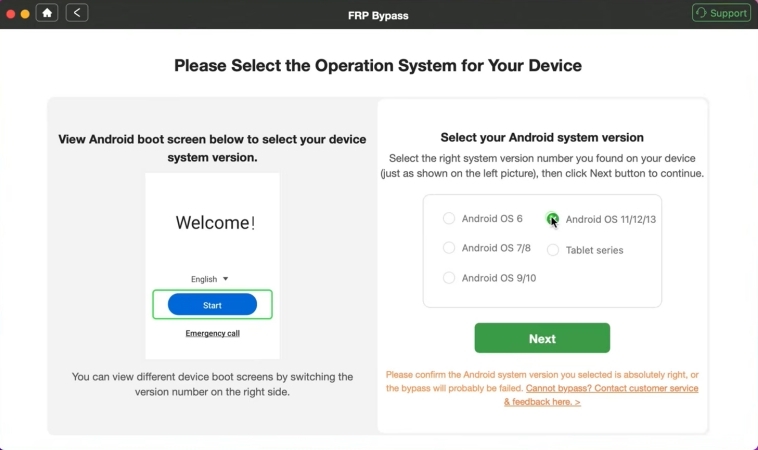The height and width of the screenshot is (450, 758).
Task: Close the FRP Bypass window
Action: pos(10,14)
